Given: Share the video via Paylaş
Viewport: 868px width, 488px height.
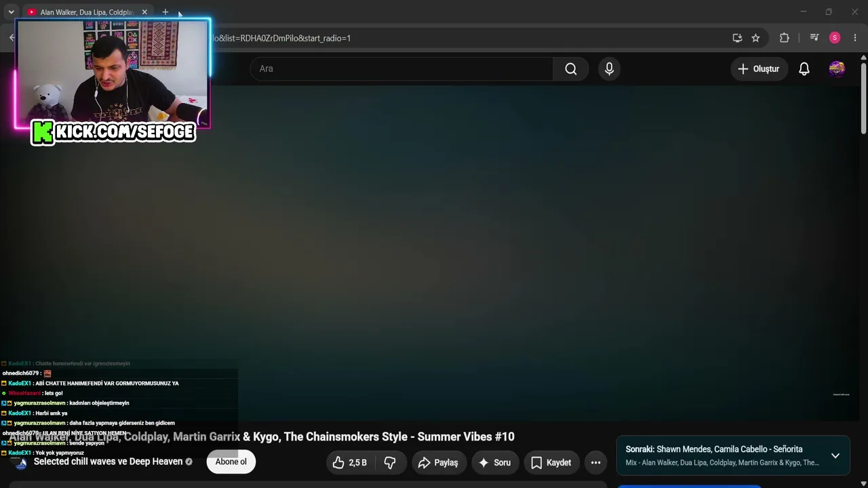Looking at the screenshot, I should pos(439,462).
